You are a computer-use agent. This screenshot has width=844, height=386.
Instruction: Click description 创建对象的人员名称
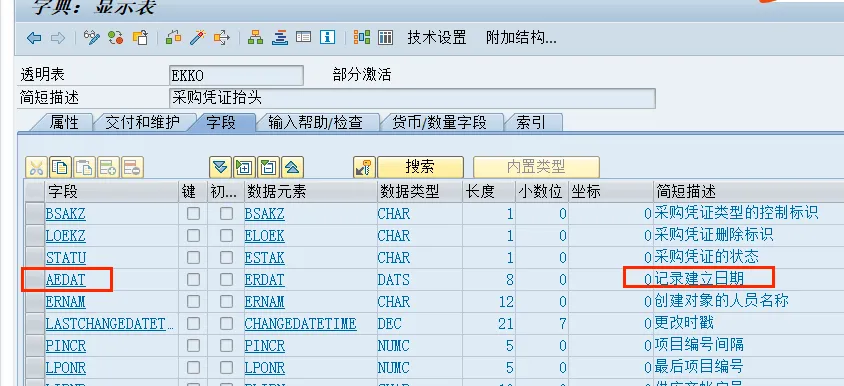point(721,301)
